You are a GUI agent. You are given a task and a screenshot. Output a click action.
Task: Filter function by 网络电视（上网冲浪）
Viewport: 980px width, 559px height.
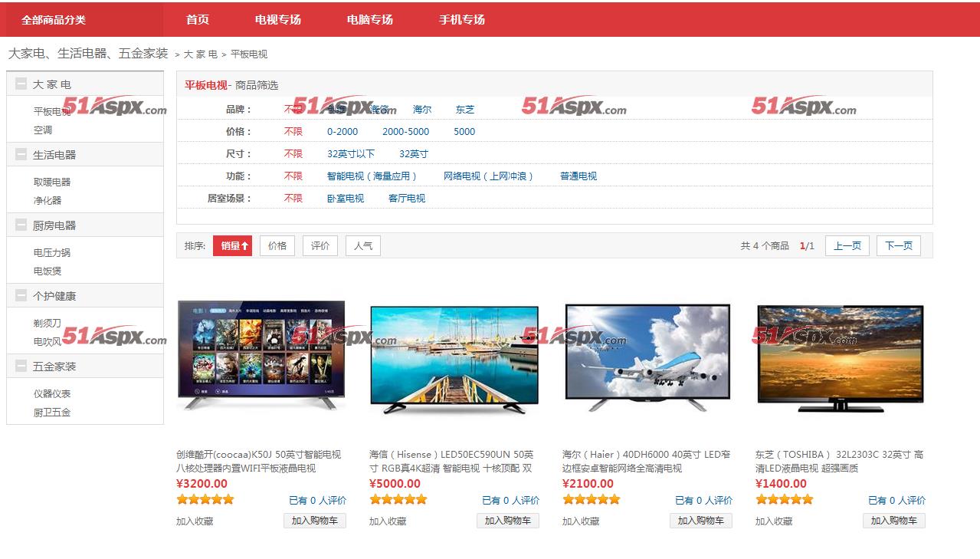pyautogui.click(x=490, y=176)
